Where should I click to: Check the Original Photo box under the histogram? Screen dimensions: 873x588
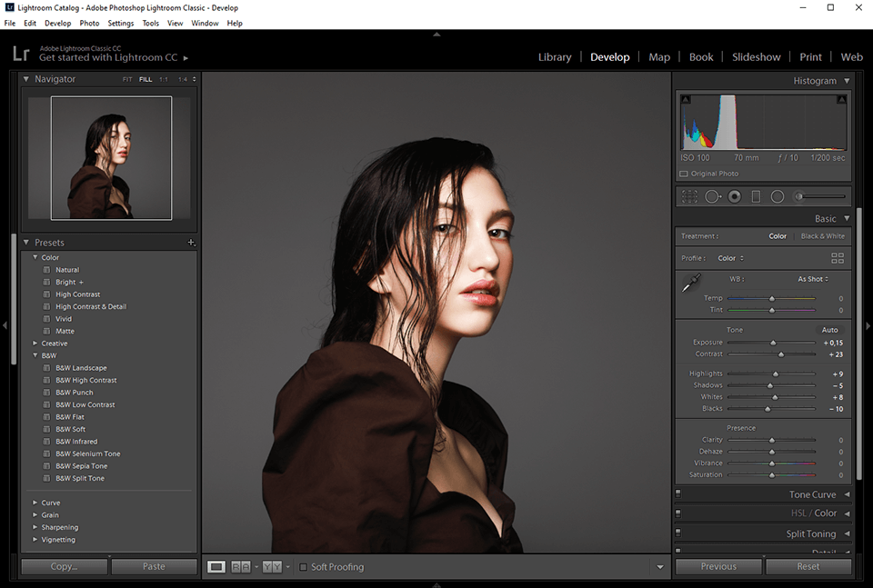tap(683, 173)
